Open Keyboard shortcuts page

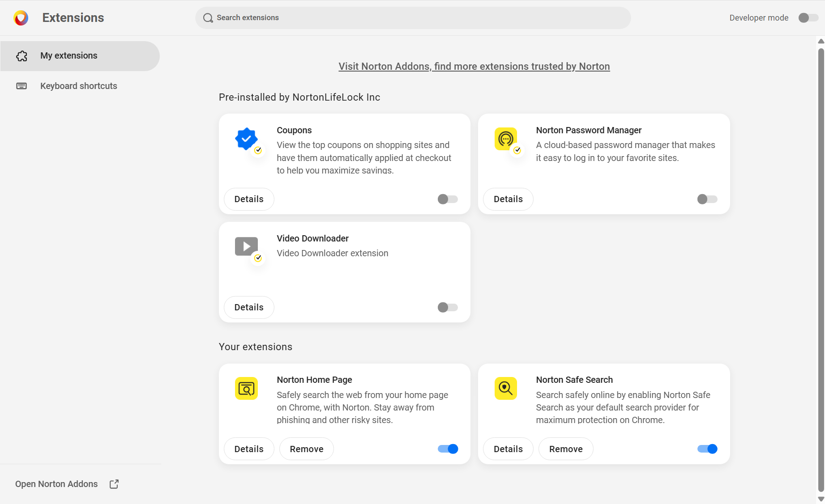point(80,86)
